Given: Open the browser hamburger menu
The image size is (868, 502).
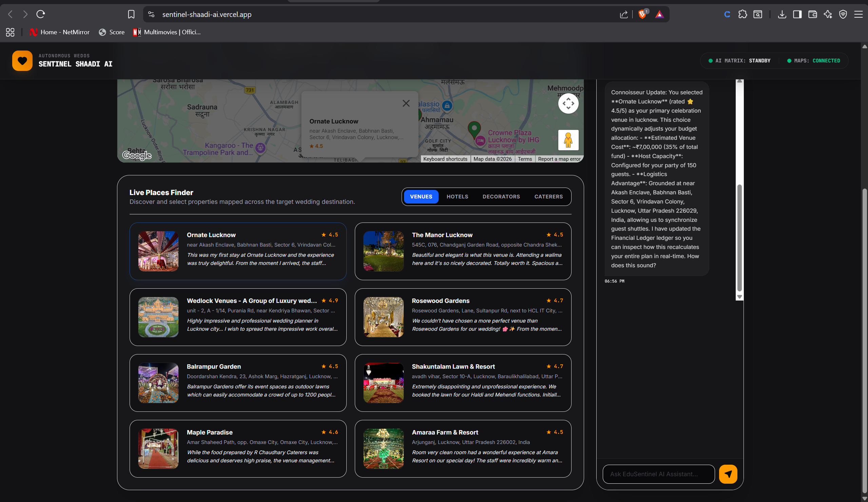Looking at the screenshot, I should coord(859,14).
